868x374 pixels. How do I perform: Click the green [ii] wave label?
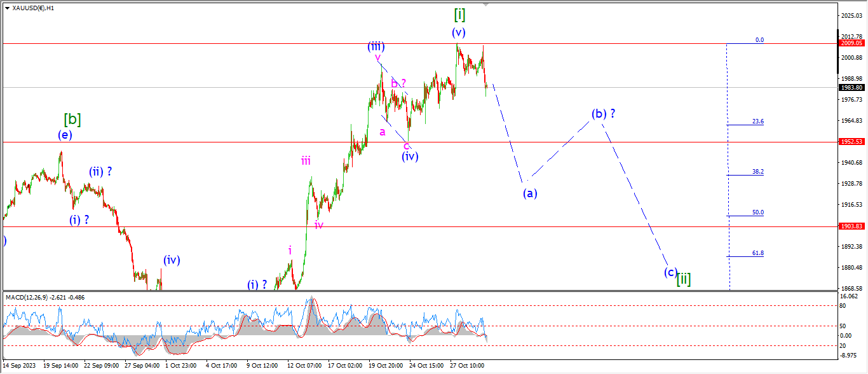click(684, 278)
